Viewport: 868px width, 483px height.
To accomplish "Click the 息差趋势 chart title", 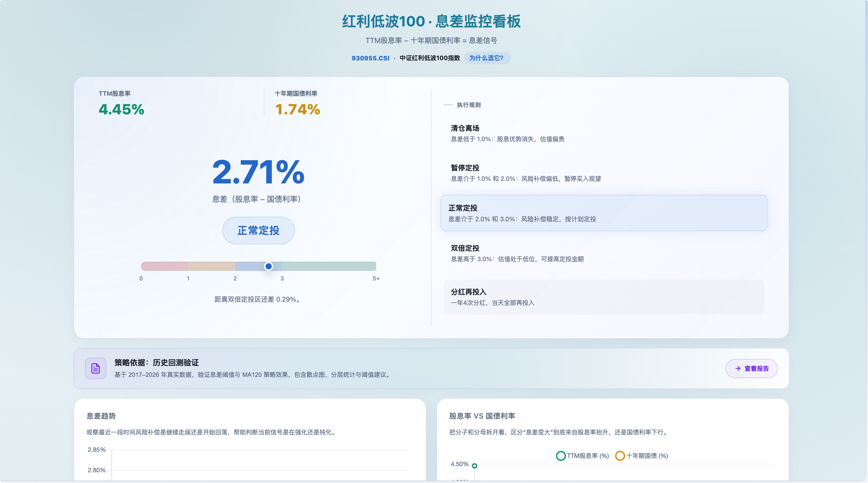I will point(101,416).
